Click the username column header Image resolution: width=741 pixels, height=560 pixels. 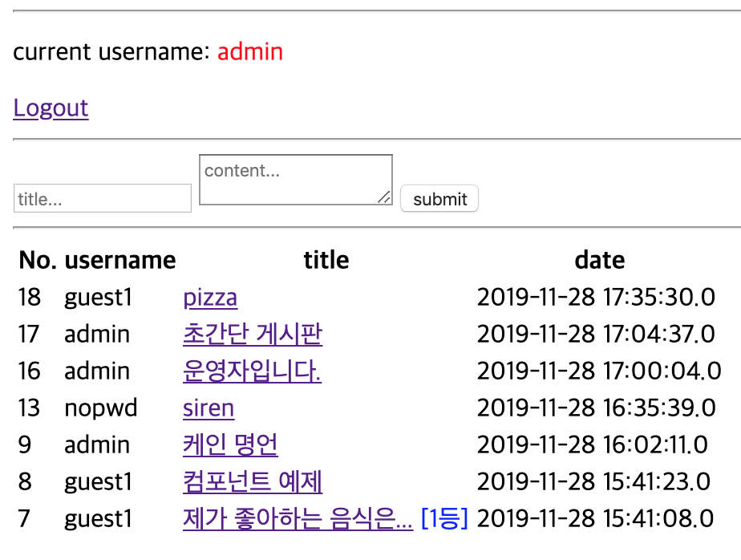(x=119, y=260)
